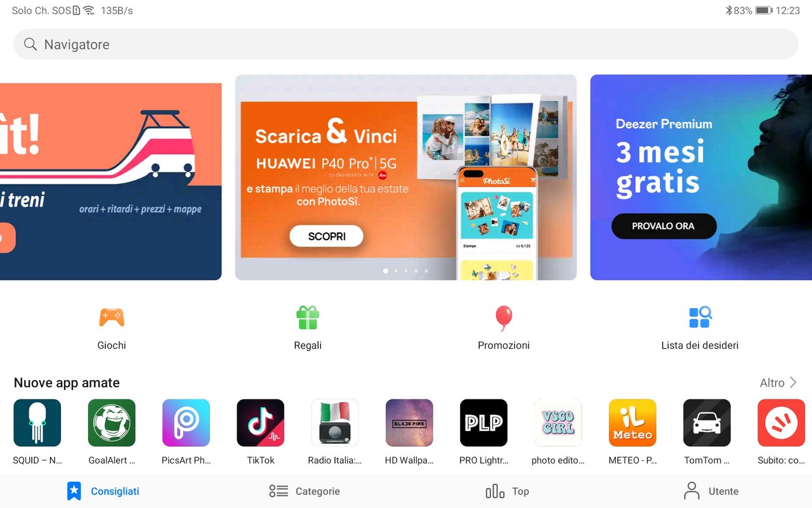
Task: Open the Giochi games category
Action: click(112, 328)
